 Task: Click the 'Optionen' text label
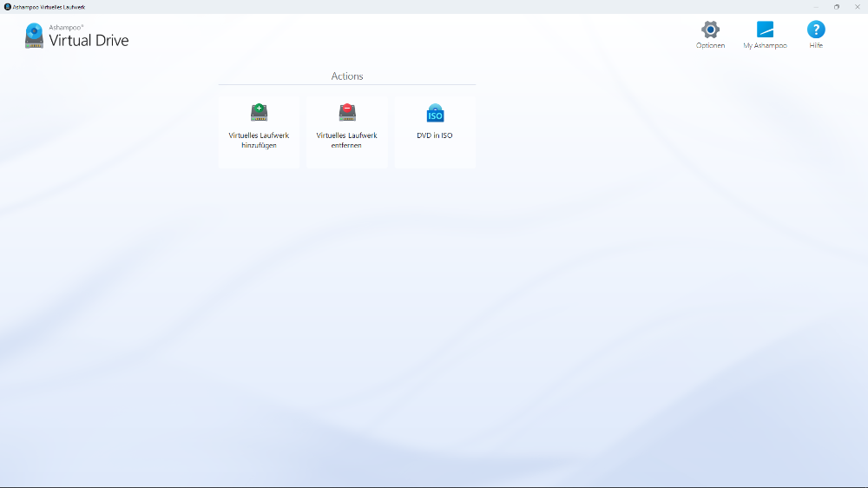point(710,45)
